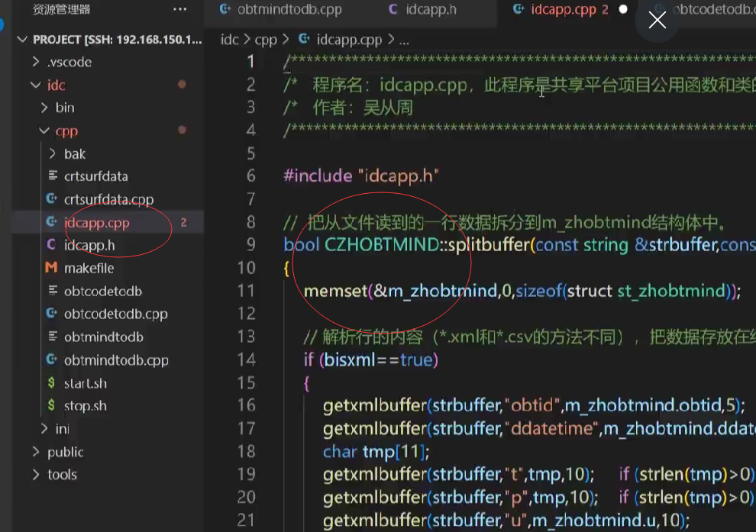
Task: Click idc in breadcrumb path
Action: 230,40
